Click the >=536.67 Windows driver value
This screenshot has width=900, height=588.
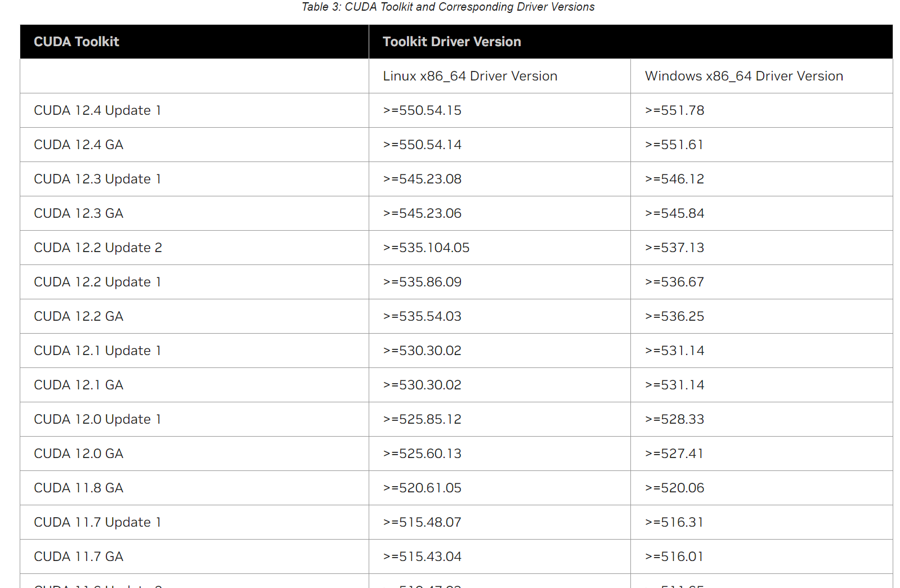tap(674, 282)
